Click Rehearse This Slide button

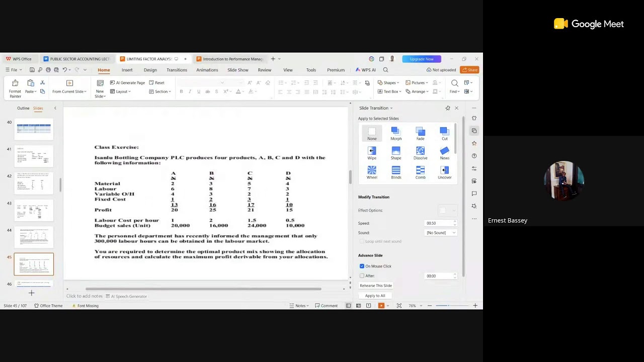click(x=375, y=286)
